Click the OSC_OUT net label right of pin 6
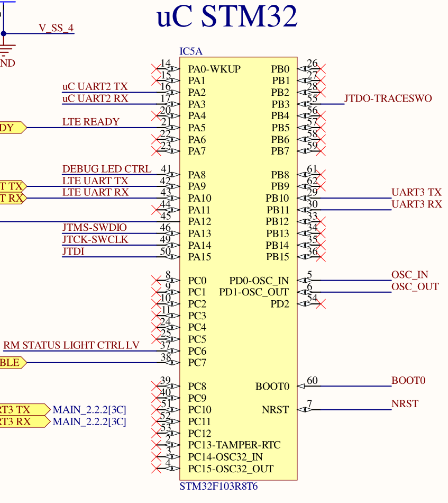The image size is (448, 503). pos(415,286)
